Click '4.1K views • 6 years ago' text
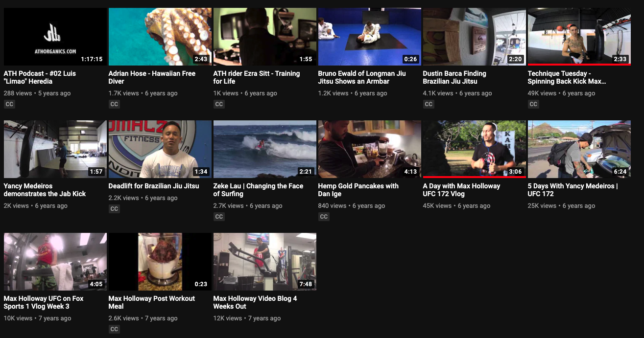Screen dimensions: 644x338 (458, 93)
